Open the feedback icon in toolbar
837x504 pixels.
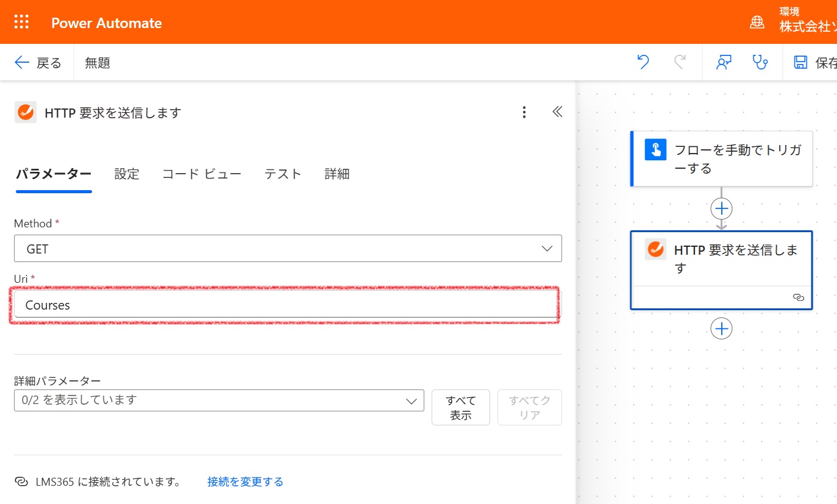point(724,62)
